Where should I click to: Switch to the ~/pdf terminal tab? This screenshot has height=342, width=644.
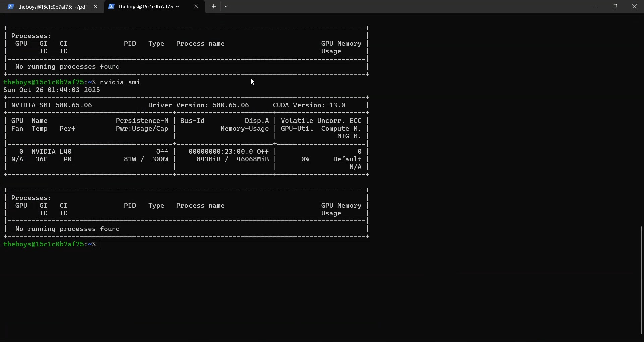click(52, 7)
